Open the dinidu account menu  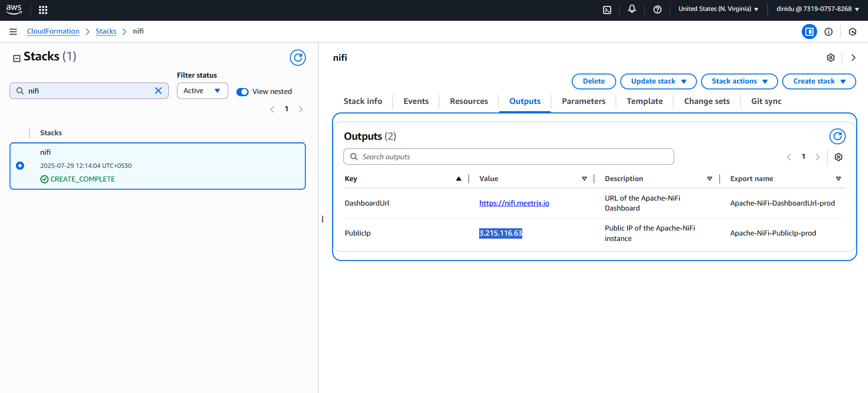[x=818, y=9]
